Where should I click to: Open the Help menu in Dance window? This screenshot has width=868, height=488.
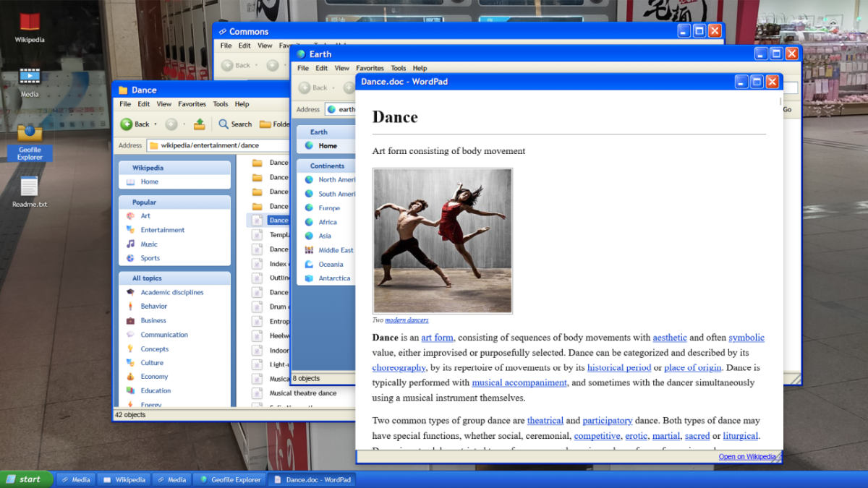(242, 104)
